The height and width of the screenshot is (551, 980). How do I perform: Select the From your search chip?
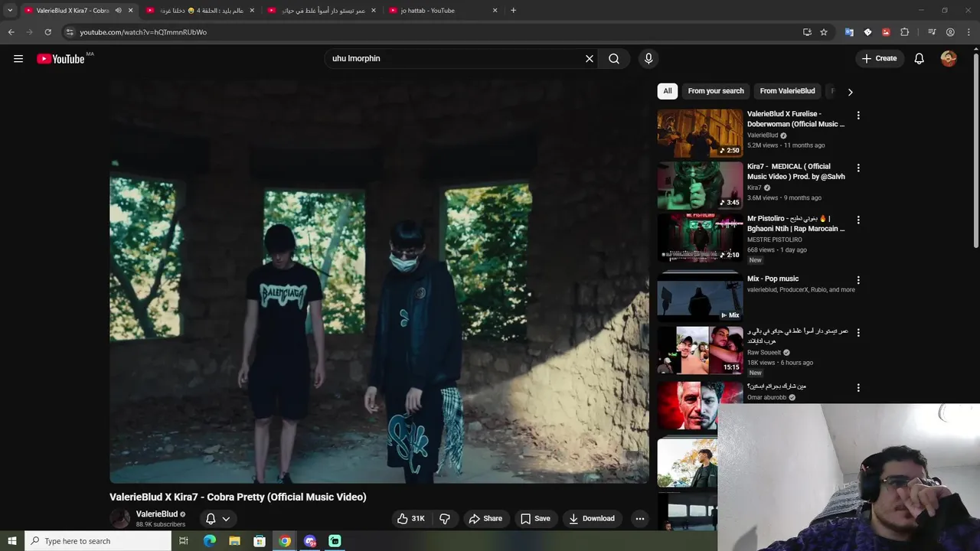(716, 91)
